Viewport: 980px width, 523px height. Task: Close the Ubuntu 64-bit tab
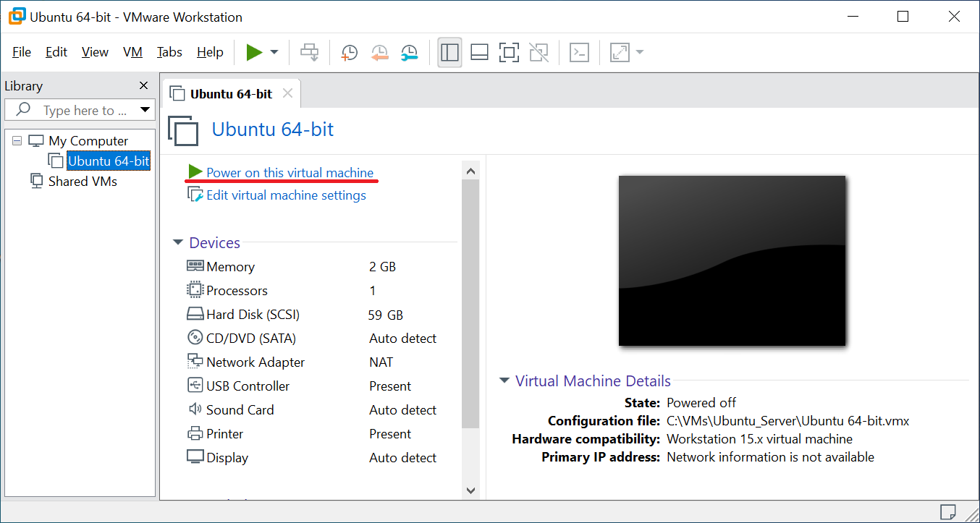pos(287,93)
